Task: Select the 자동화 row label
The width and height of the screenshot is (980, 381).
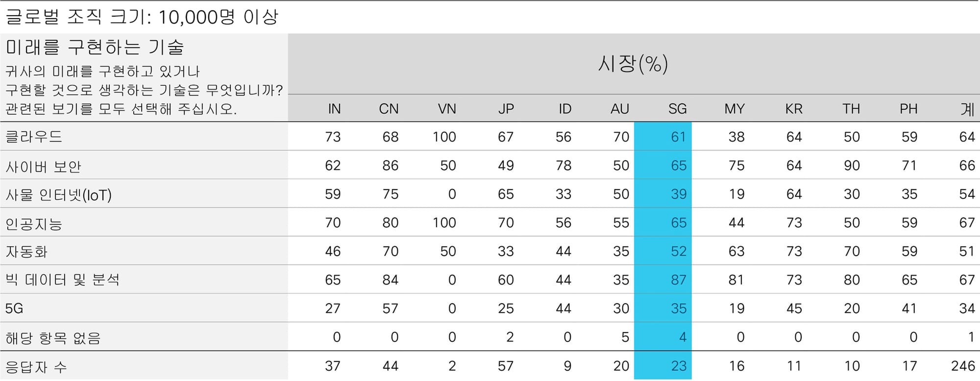Action: click(26, 252)
